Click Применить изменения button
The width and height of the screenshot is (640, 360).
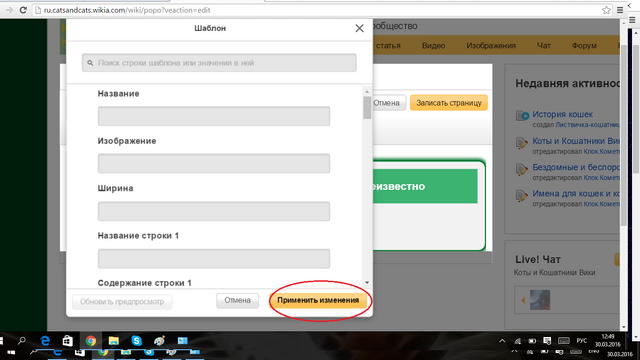318,300
